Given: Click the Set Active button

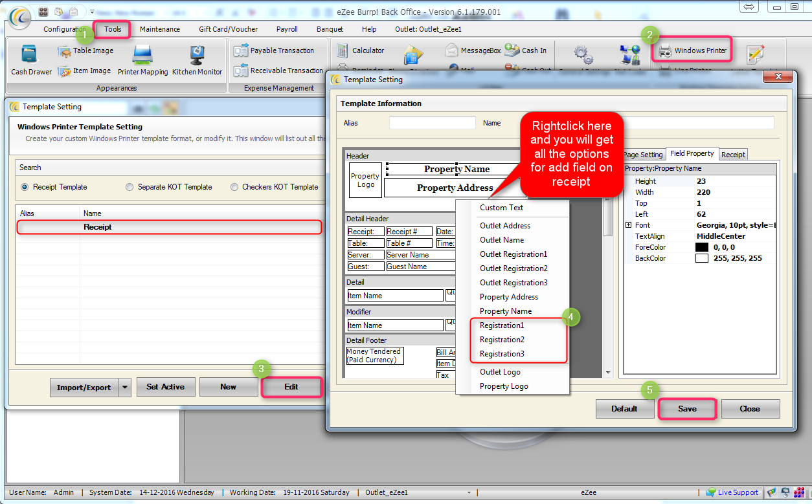Looking at the screenshot, I should point(165,387).
